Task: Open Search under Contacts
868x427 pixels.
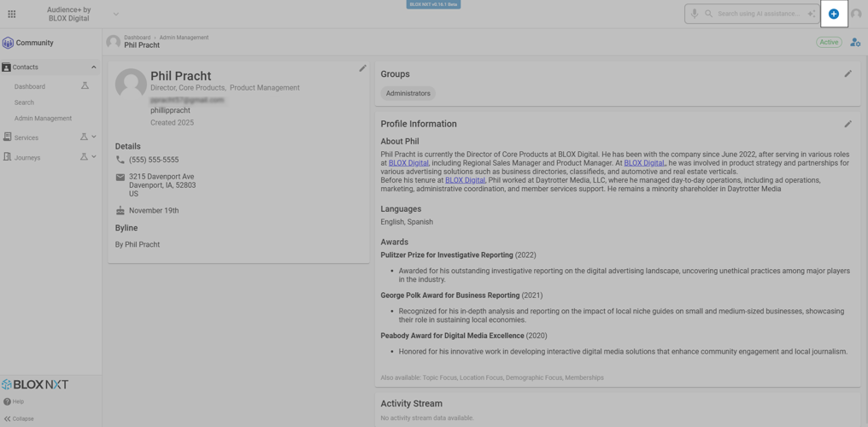Action: click(25, 102)
